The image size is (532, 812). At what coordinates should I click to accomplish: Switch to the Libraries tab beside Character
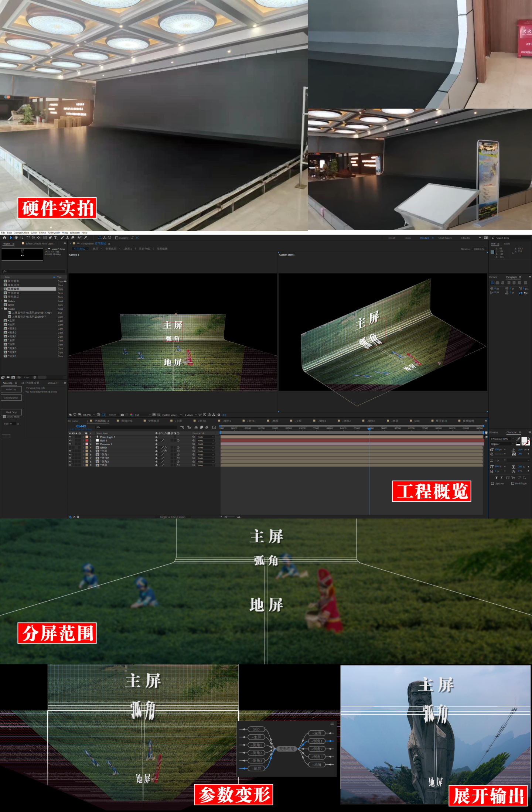(x=494, y=432)
